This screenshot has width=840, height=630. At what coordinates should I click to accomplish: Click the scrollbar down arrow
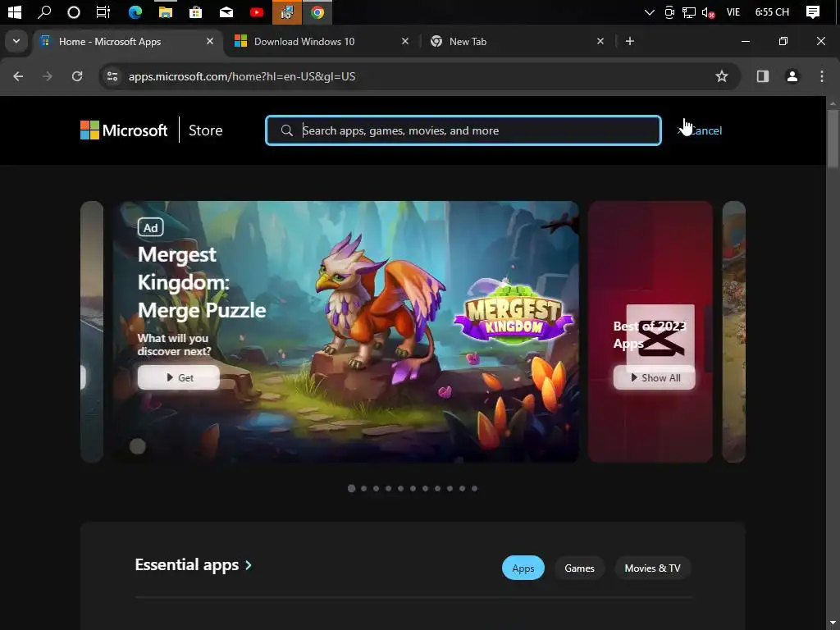click(833, 624)
